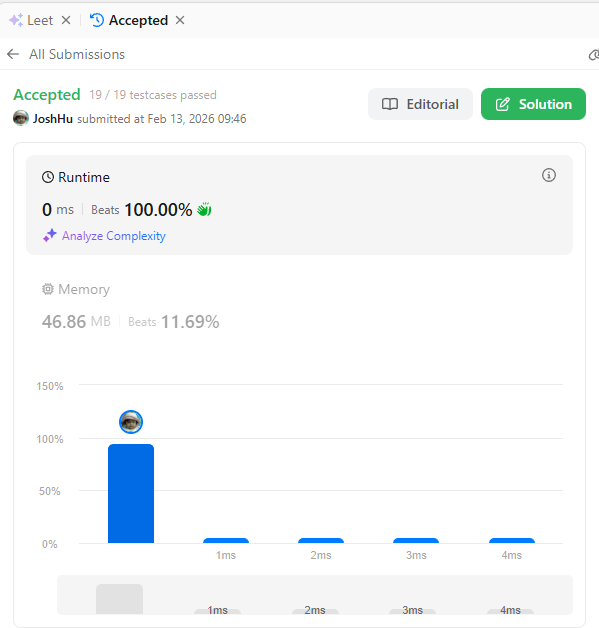Click the 4ms mark in the range selector
599x628 pixels.
tap(511, 610)
